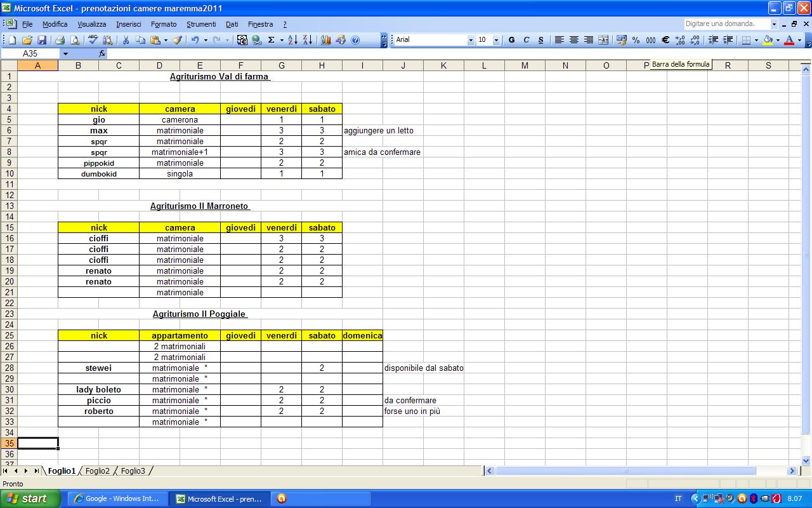
Task: Open the font name dropdown for Arial
Action: click(471, 40)
